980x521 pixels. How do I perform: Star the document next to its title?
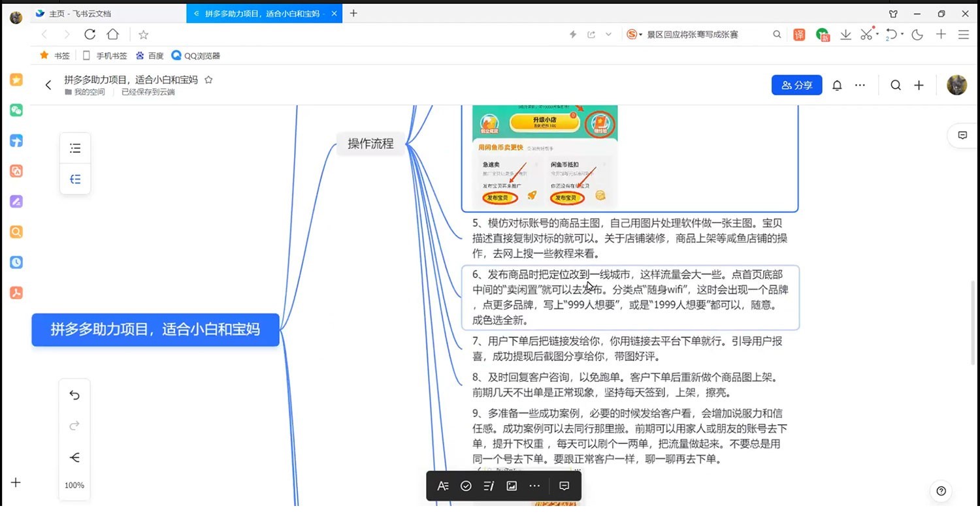tap(208, 80)
